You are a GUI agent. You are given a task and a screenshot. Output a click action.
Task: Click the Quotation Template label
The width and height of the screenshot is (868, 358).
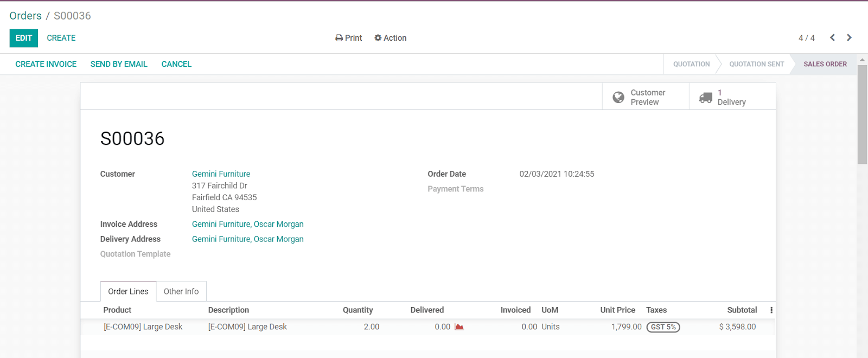[135, 254]
